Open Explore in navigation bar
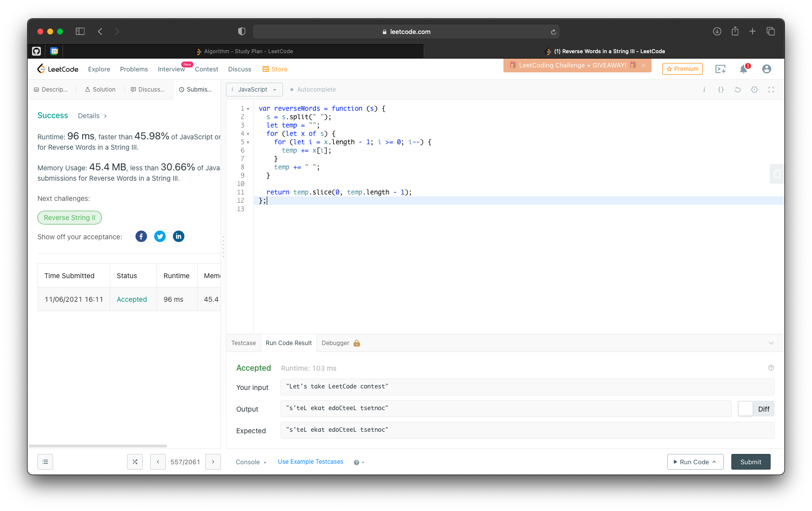Viewport: 812px width, 511px height. pos(99,69)
